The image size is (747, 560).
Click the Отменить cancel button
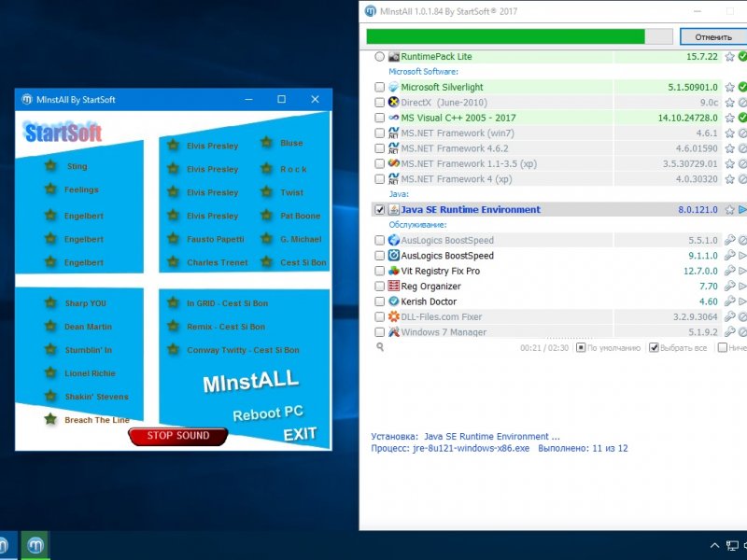[713, 36]
